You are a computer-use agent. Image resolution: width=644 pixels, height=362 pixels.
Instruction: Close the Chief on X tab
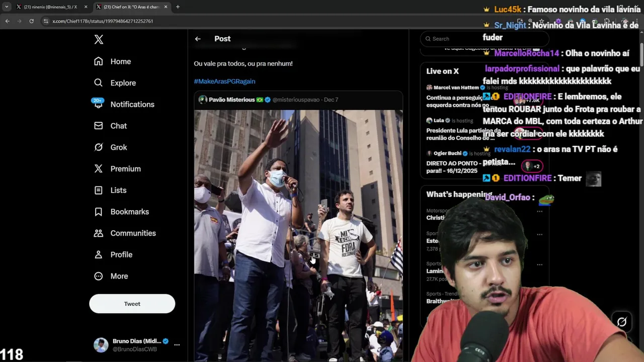[x=166, y=7]
